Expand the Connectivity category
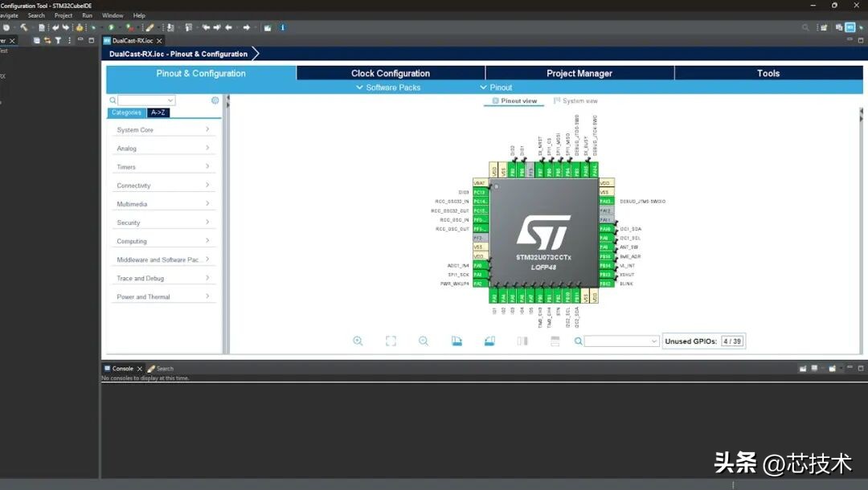Screen dimensions: 868x490 point(162,186)
